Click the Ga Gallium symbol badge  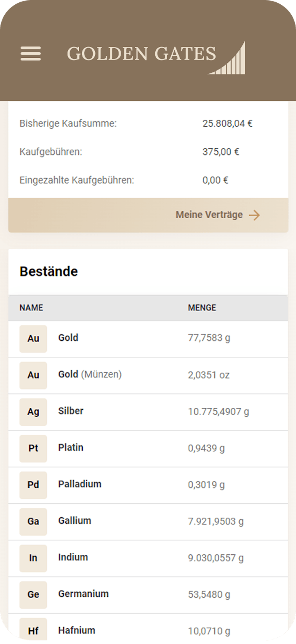33,522
